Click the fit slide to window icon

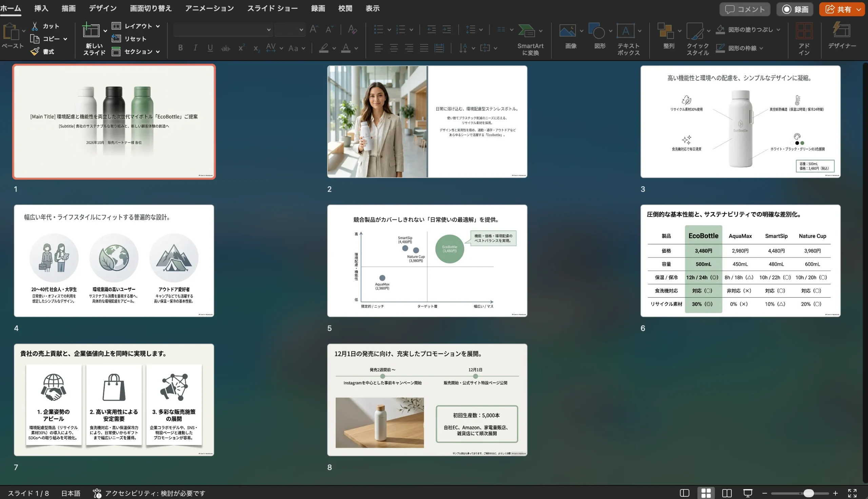pyautogui.click(x=852, y=493)
